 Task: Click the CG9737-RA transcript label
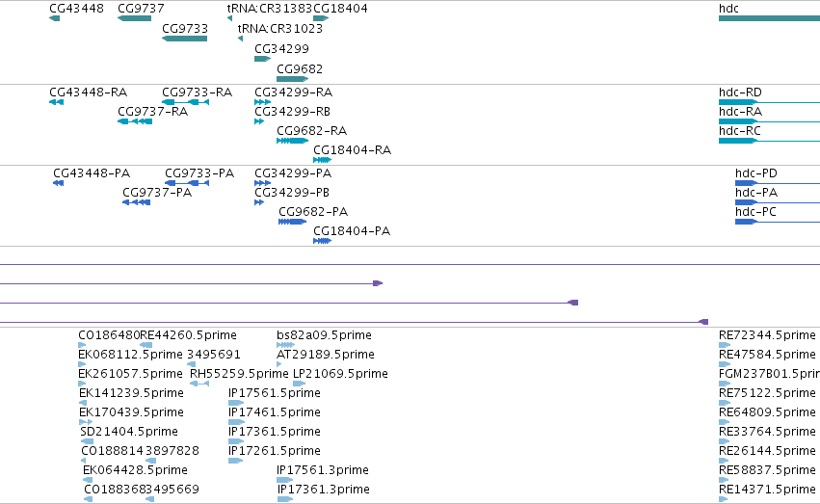coord(152,112)
